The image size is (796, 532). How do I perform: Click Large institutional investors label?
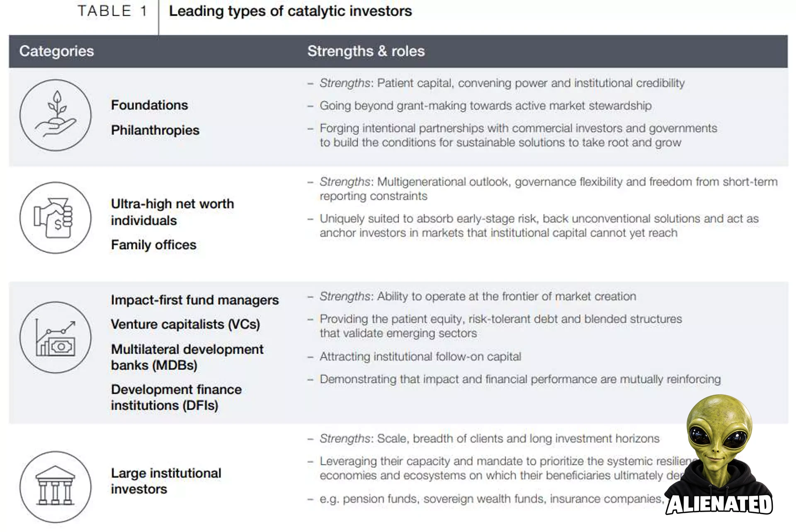coord(166,481)
